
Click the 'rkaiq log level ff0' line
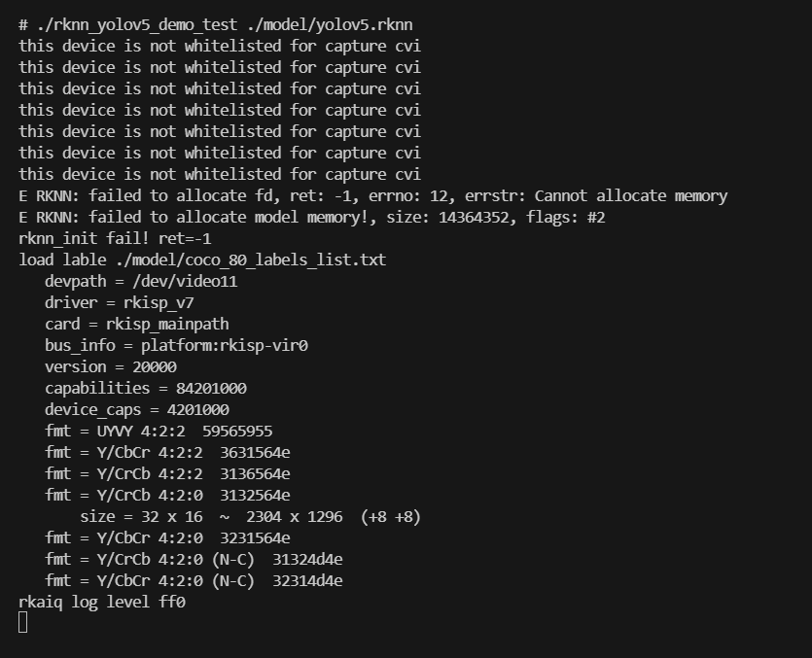click(x=102, y=602)
